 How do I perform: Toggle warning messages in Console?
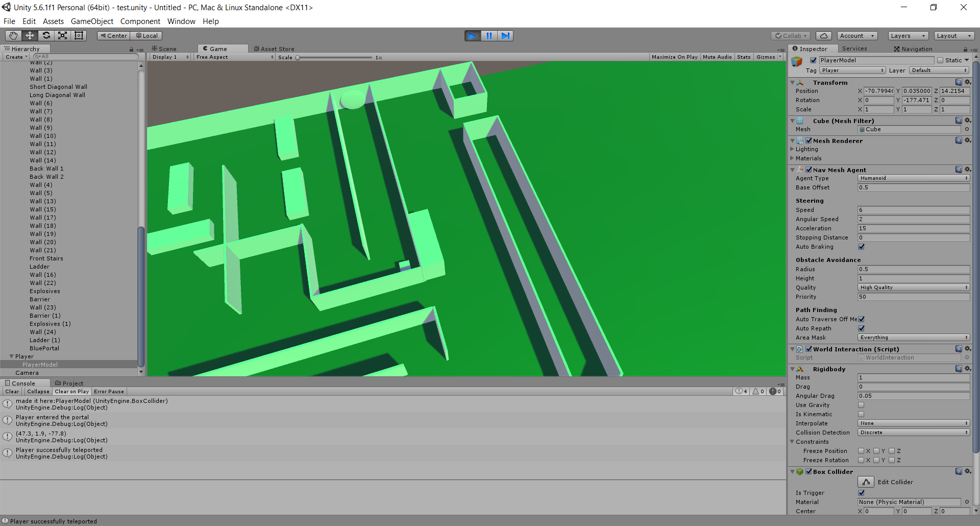[758, 392]
